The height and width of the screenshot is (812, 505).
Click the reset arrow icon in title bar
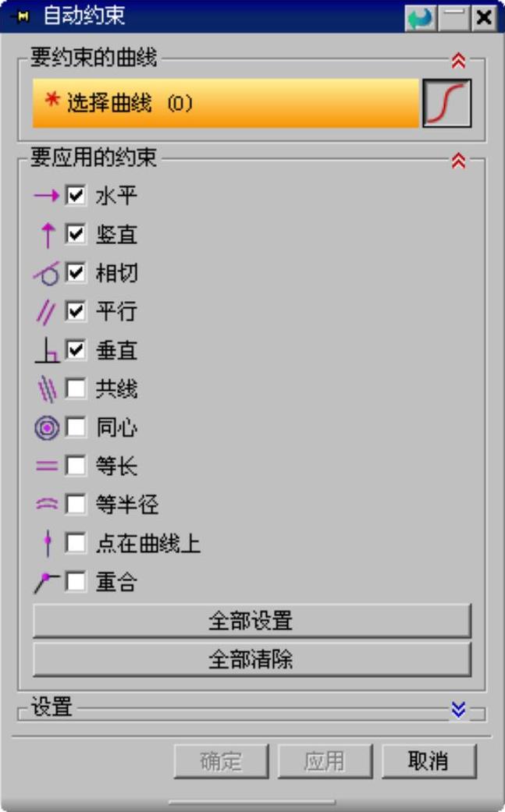[x=420, y=18]
